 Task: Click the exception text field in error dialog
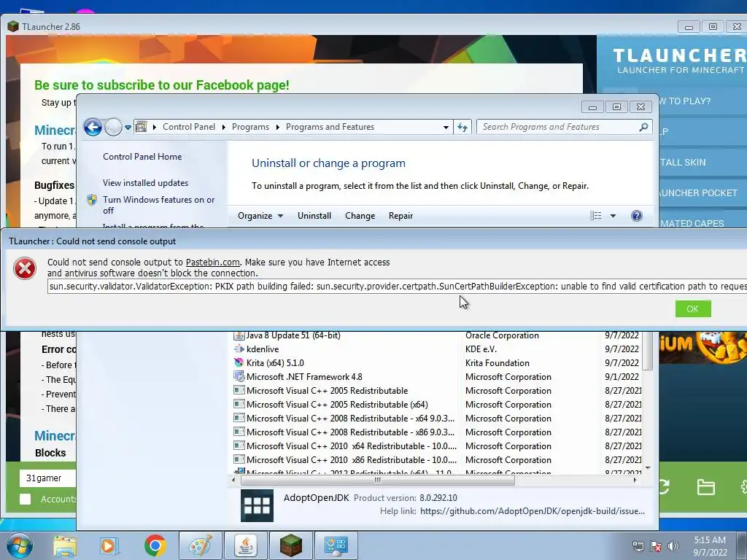pyautogui.click(x=397, y=286)
